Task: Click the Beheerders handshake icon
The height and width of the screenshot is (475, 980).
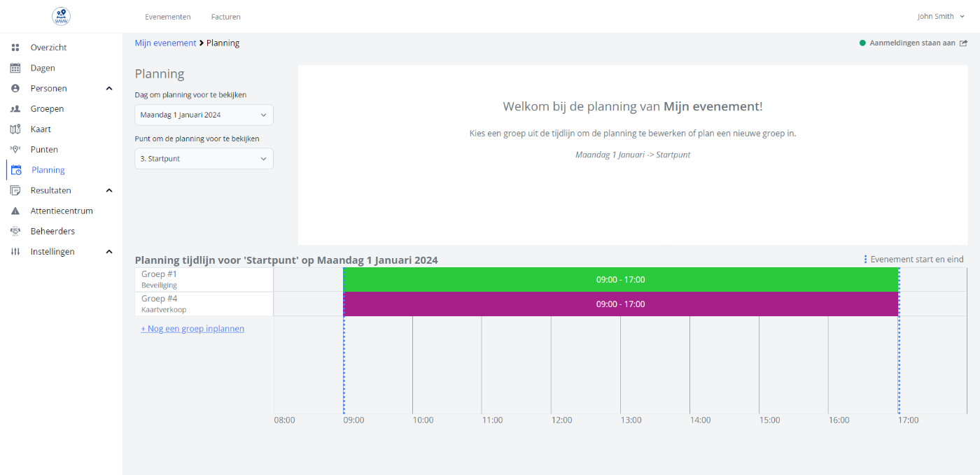Action: click(x=15, y=230)
